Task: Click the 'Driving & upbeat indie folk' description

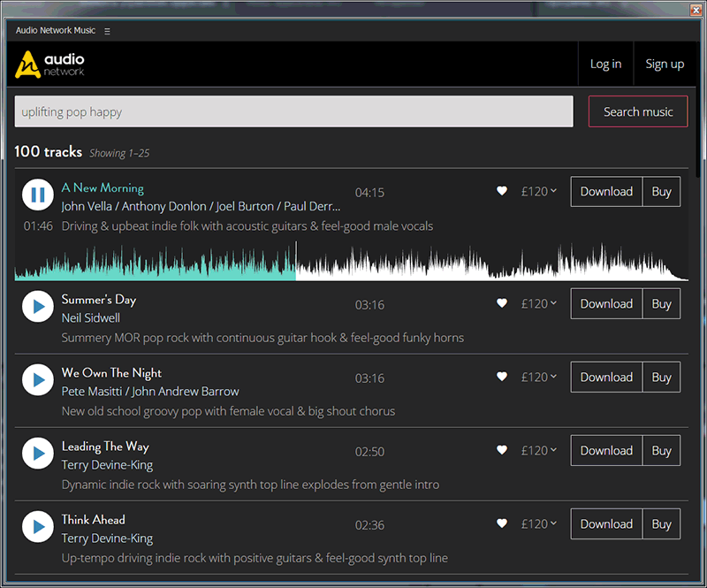Action: coord(247,226)
